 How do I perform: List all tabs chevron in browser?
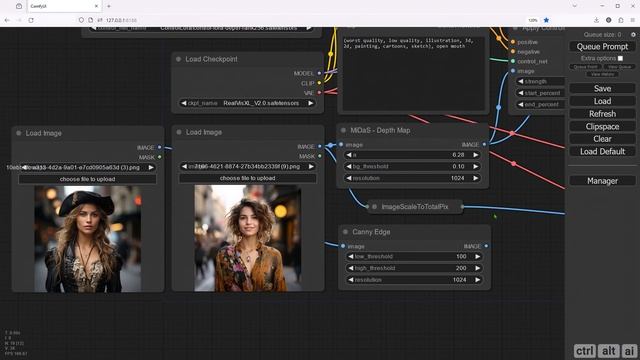point(575,6)
